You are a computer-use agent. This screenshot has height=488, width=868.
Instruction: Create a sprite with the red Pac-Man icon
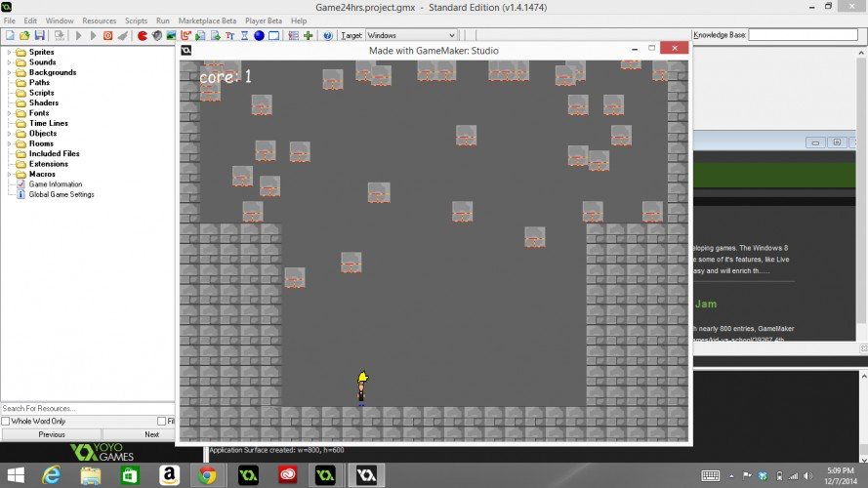(x=143, y=35)
